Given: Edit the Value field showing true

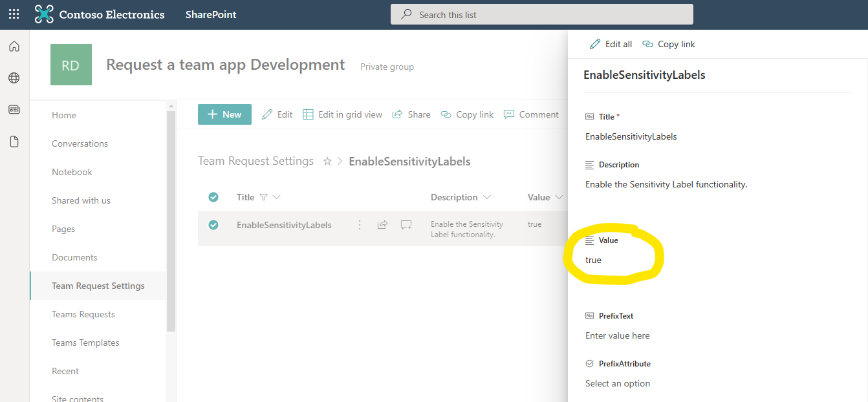Looking at the screenshot, I should (593, 260).
